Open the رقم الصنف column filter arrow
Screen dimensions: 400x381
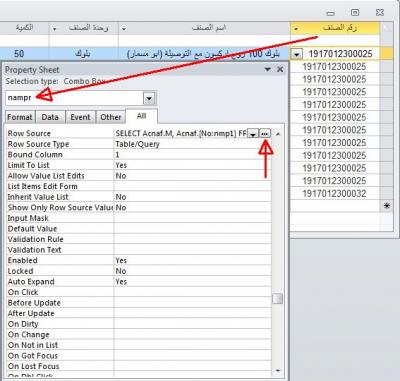tap(296, 29)
